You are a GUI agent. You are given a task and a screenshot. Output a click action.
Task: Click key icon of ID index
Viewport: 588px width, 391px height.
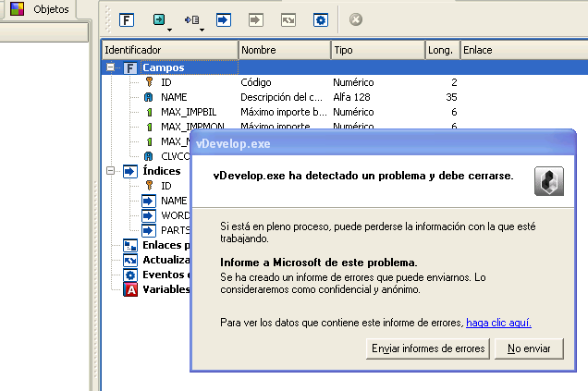[x=149, y=185]
